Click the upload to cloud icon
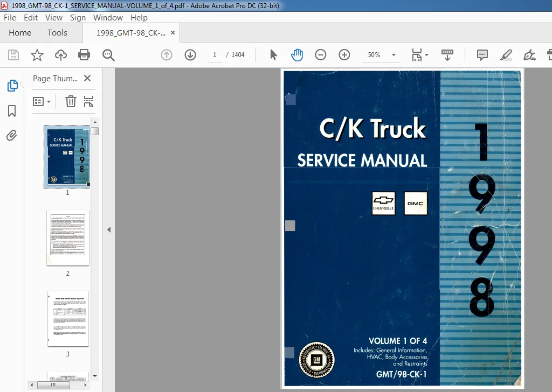The height and width of the screenshot is (392, 552). coord(60,55)
